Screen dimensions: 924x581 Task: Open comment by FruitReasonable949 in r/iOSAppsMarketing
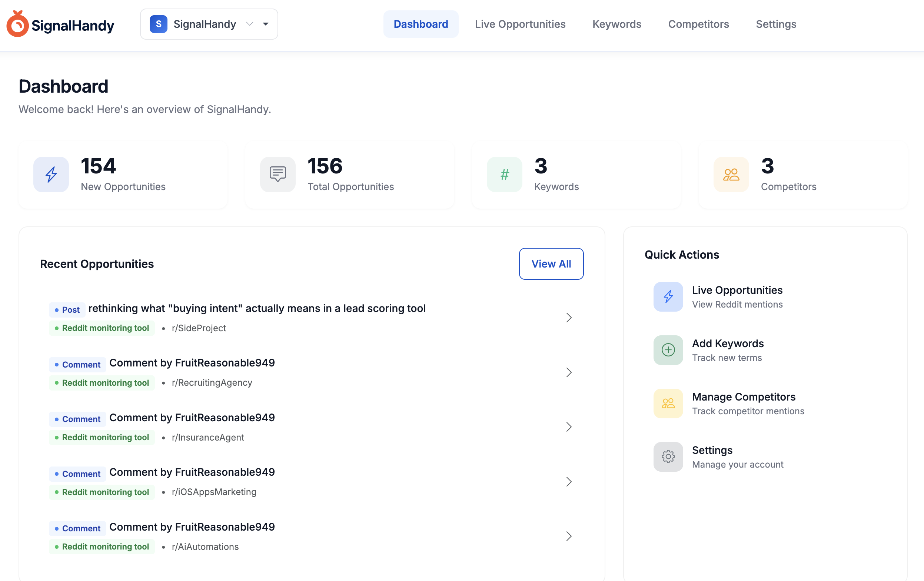(192, 472)
